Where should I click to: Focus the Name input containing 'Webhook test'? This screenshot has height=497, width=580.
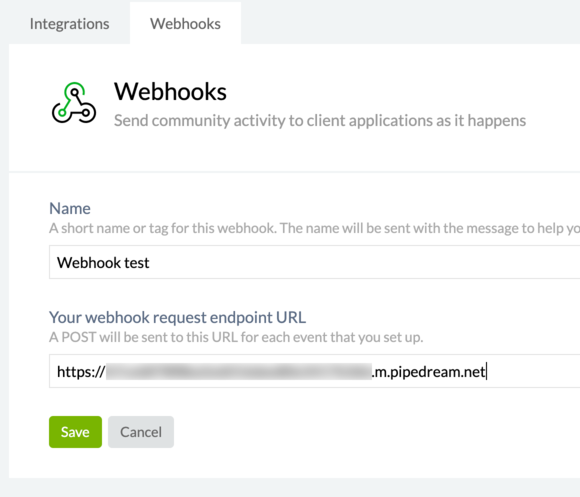[x=314, y=262]
